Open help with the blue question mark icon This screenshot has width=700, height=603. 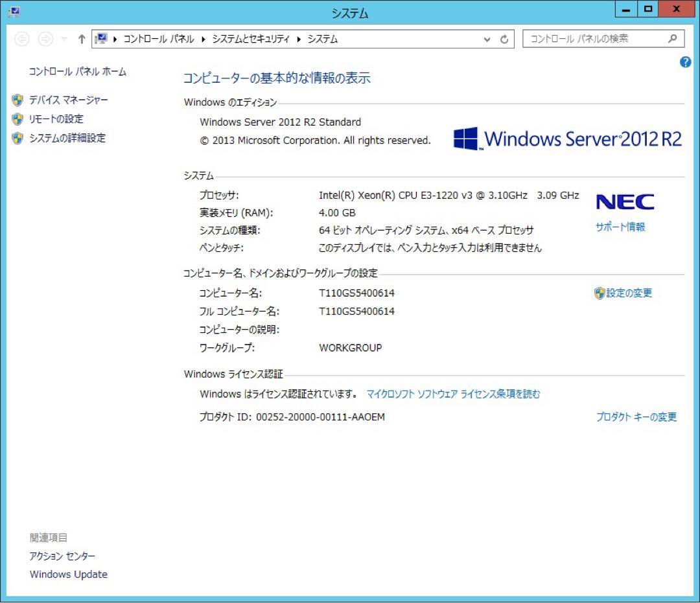click(685, 62)
